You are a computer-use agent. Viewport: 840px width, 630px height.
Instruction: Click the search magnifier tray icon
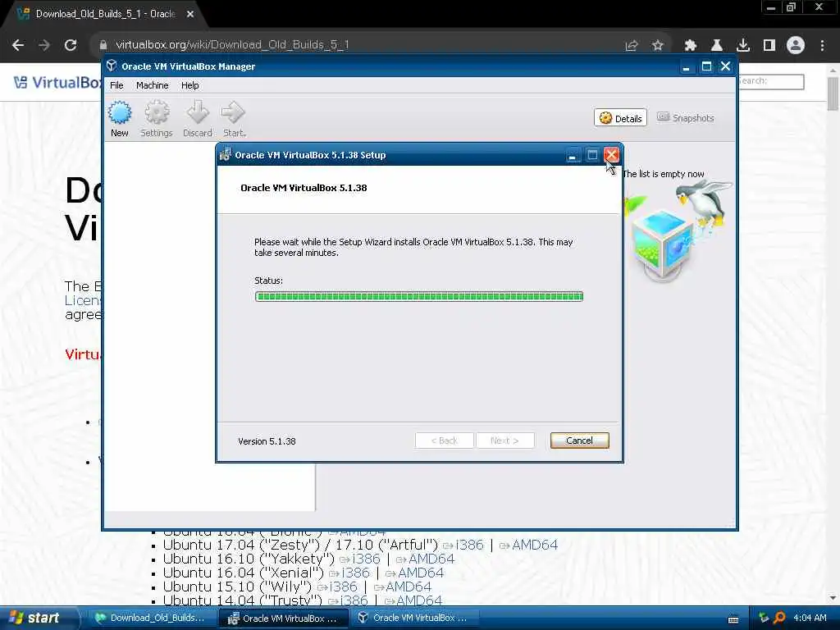[x=779, y=618]
